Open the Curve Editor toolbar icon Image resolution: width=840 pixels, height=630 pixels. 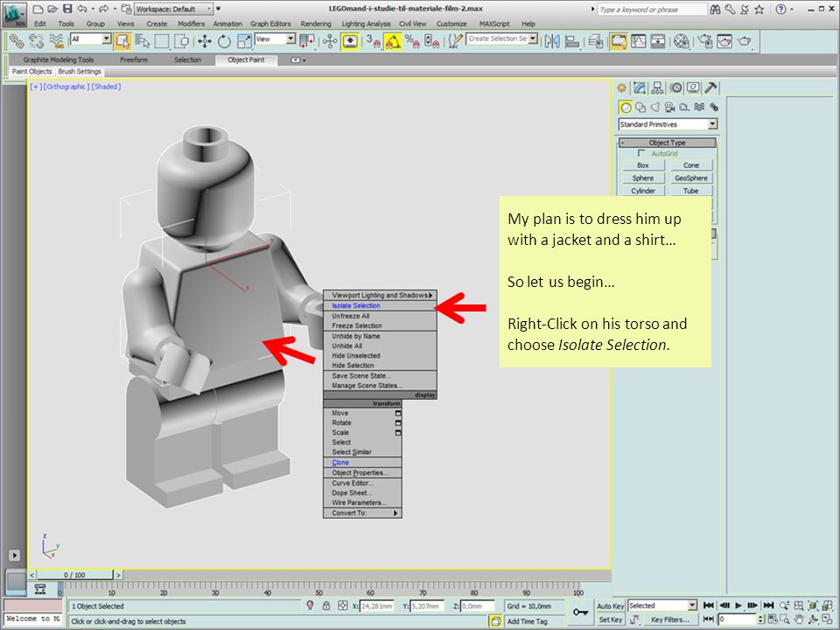pos(638,41)
